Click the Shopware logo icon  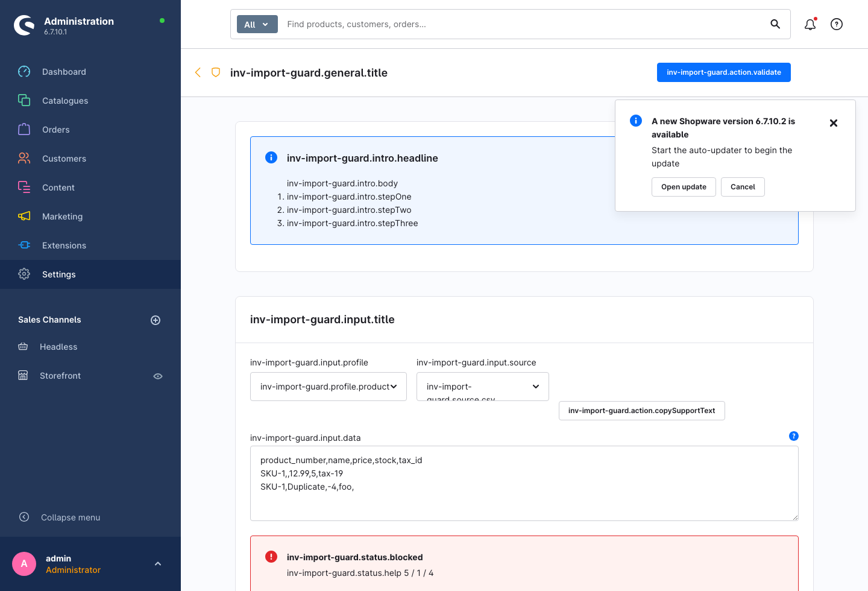pos(24,25)
